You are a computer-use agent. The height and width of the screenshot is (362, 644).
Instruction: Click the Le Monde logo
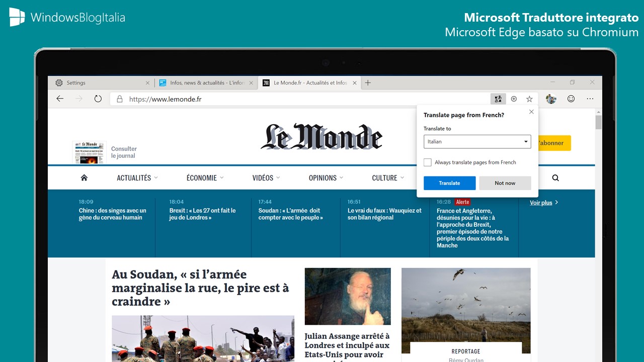tap(321, 136)
